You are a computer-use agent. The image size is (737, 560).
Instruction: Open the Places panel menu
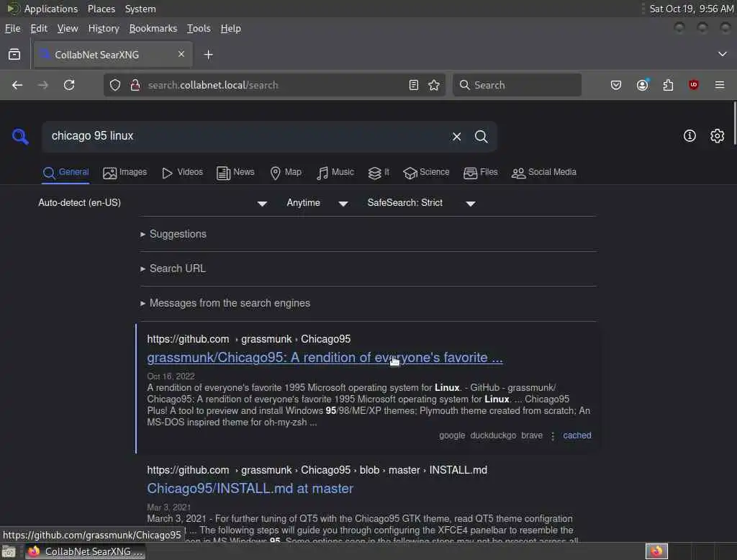[x=101, y=9]
